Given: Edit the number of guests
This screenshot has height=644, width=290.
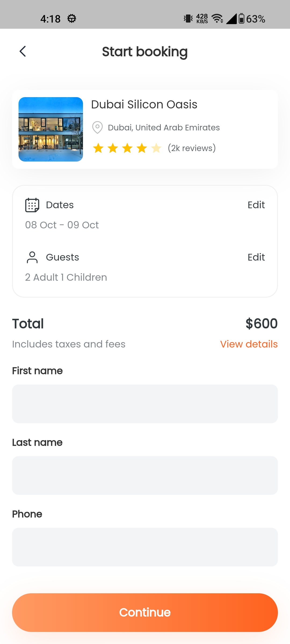Looking at the screenshot, I should coord(256,257).
